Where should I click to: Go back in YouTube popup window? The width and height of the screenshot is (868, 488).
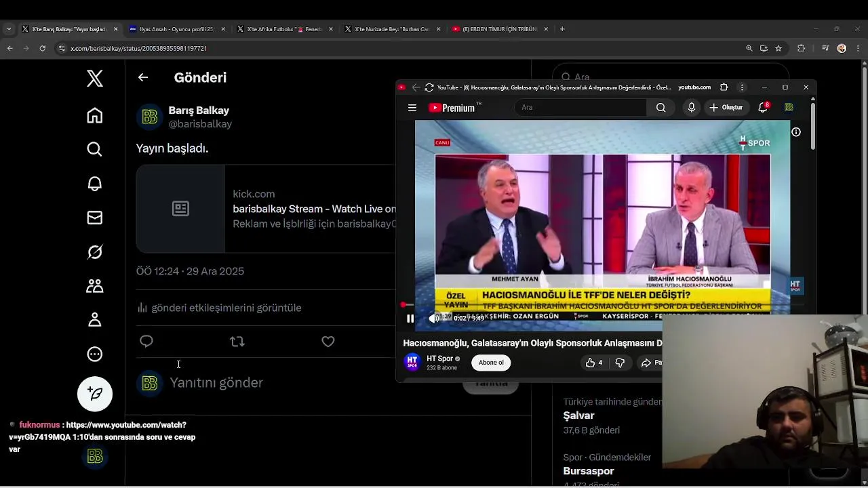(416, 87)
